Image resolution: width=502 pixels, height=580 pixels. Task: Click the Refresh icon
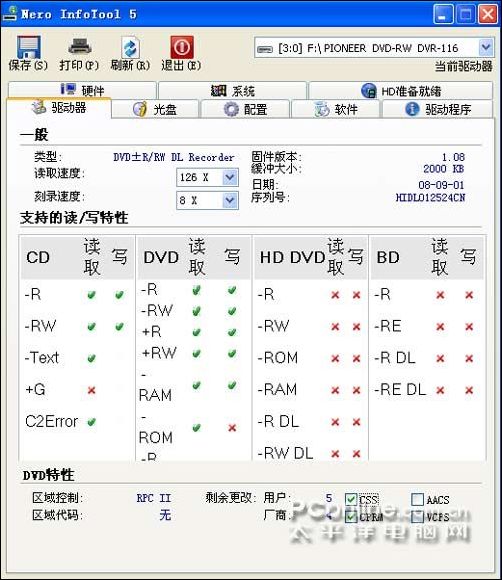coord(130,47)
